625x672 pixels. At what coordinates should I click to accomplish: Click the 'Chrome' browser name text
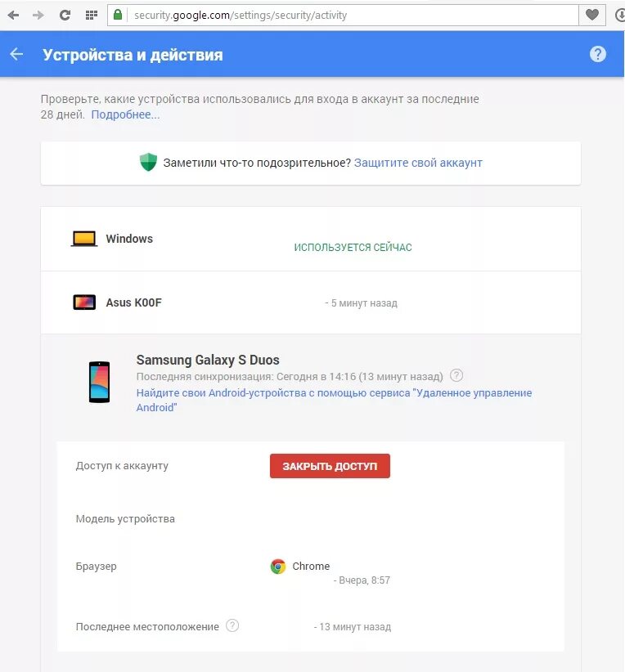point(311,567)
